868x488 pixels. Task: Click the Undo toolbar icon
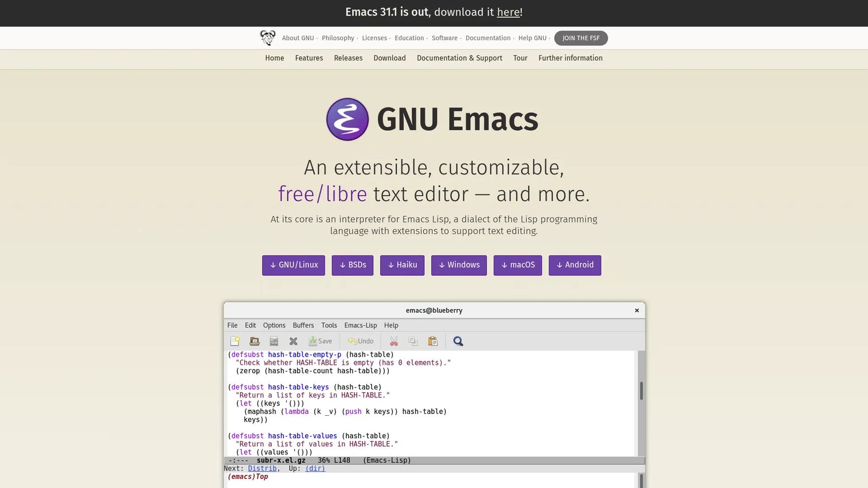click(361, 341)
